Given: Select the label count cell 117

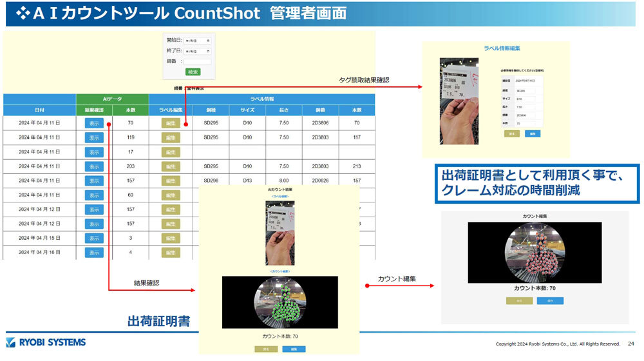Looking at the screenshot, I should (x=357, y=137).
